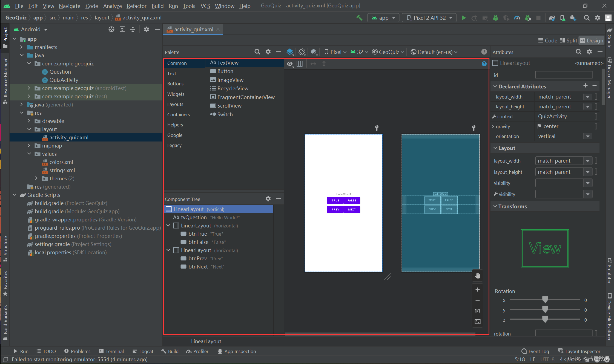The width and height of the screenshot is (614, 364).
Task: Toggle the Emulator tool window tab
Action: (609, 271)
